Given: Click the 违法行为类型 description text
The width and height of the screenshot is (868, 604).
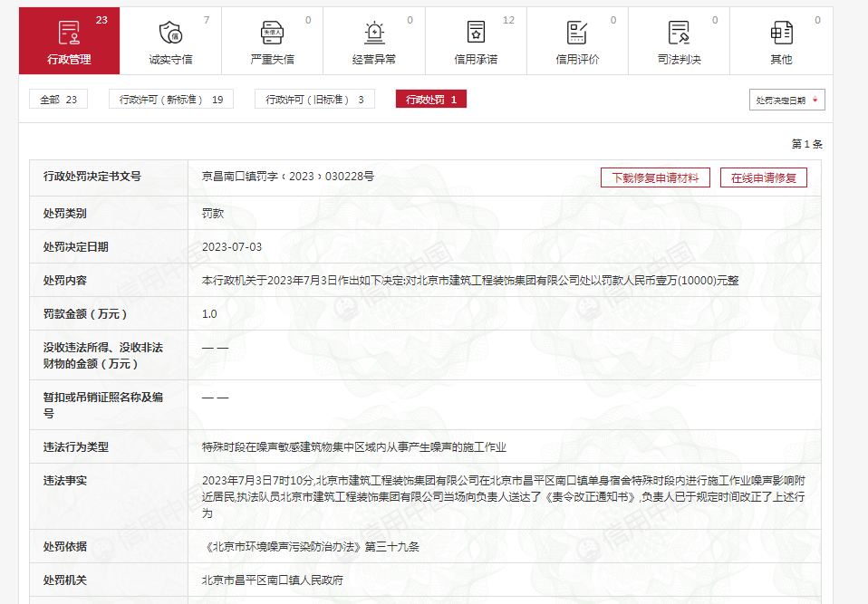Looking at the screenshot, I should pos(354,447).
